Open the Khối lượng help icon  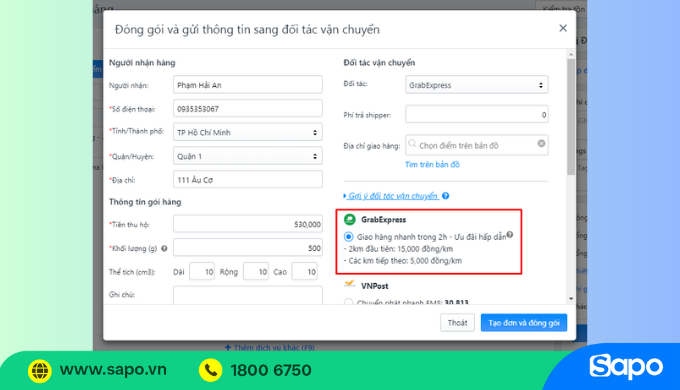[164, 249]
